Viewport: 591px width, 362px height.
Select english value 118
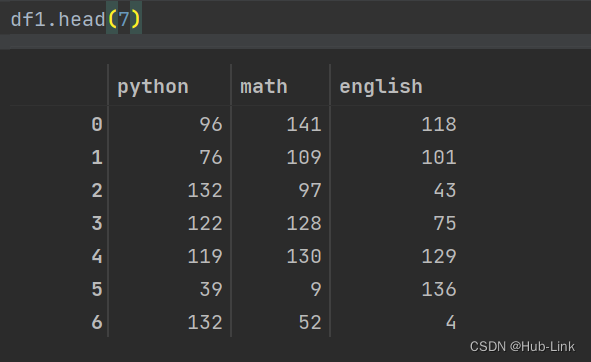(439, 124)
